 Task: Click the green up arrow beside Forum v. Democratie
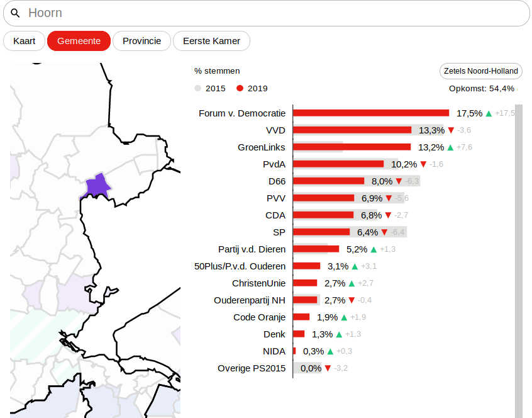pos(489,113)
